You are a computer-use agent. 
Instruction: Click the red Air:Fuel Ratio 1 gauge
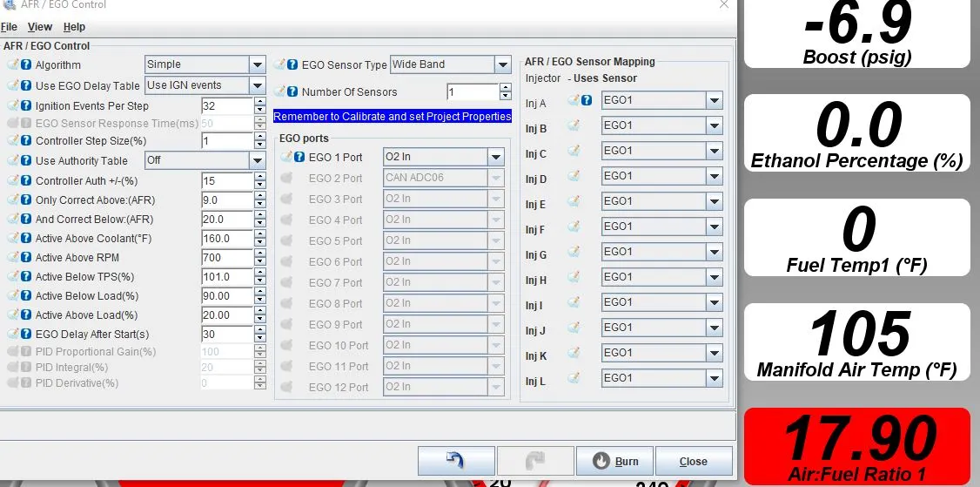point(857,446)
